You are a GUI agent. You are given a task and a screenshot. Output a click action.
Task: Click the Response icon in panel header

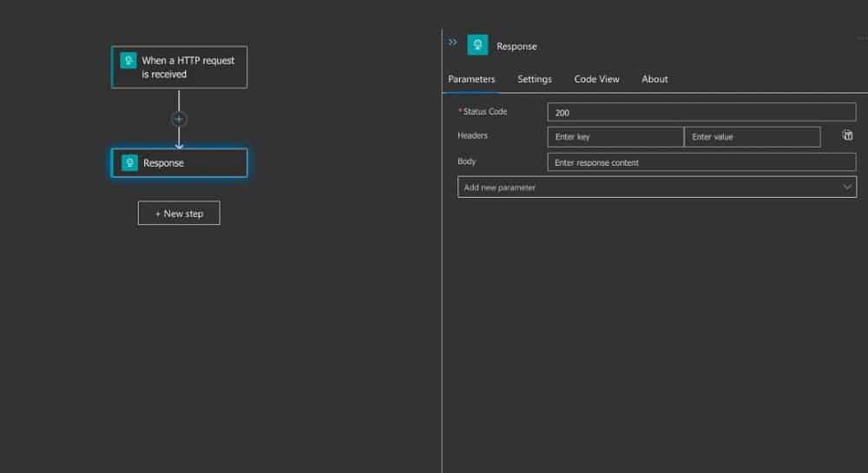pyautogui.click(x=477, y=45)
